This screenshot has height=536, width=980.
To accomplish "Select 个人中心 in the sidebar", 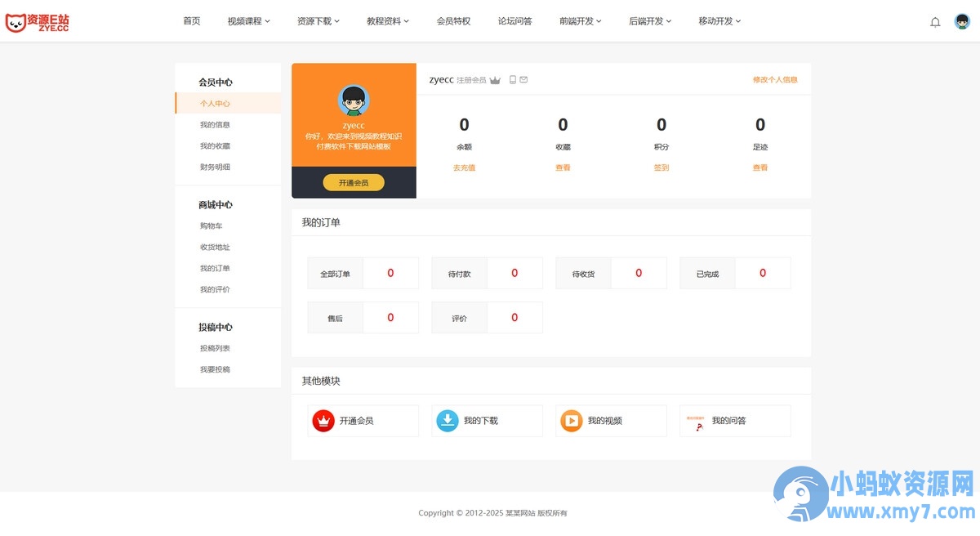I will (x=228, y=104).
